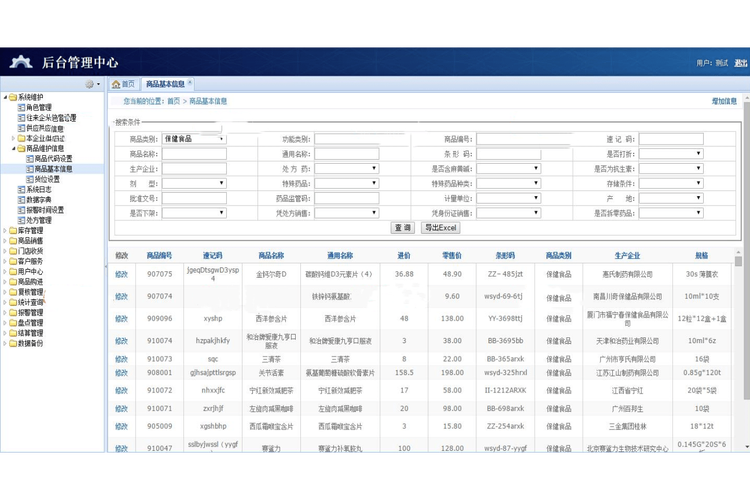The width and height of the screenshot is (750, 500).
Task: Open the 处方药 dropdown
Action: point(347,168)
